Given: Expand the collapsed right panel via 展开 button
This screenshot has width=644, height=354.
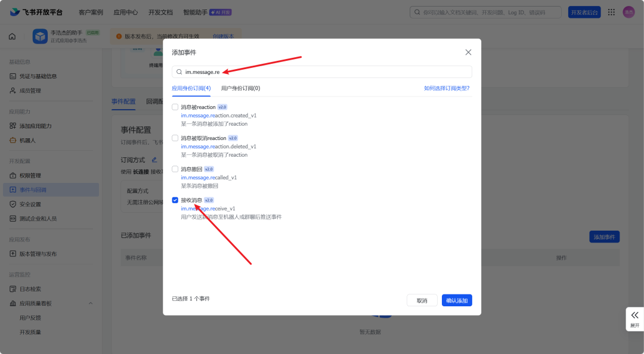Looking at the screenshot, I should coord(634,319).
